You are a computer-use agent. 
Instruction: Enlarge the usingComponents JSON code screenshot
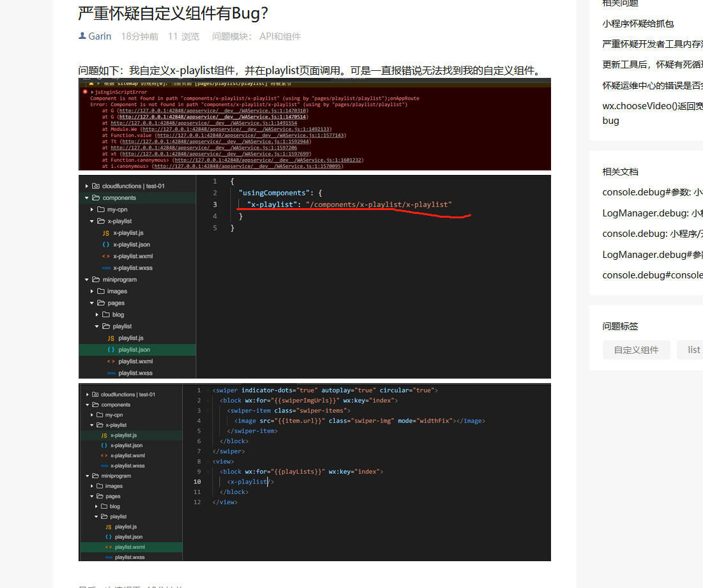tap(315, 277)
